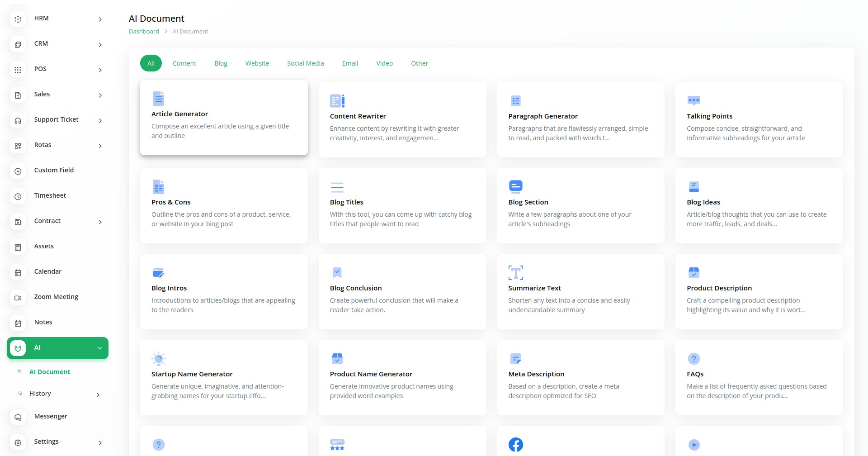Open the Timesheet menu item
868x456 pixels.
click(57, 196)
